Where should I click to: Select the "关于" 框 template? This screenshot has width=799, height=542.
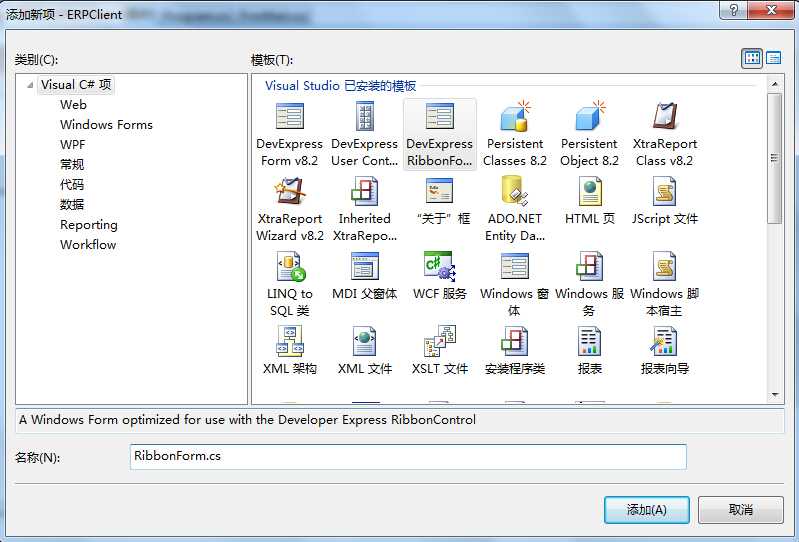click(439, 202)
